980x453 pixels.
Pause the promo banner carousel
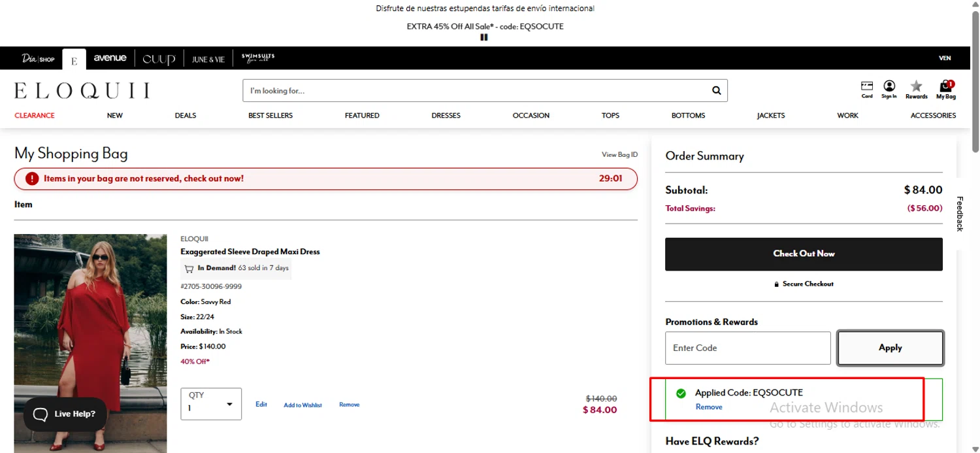tap(484, 37)
